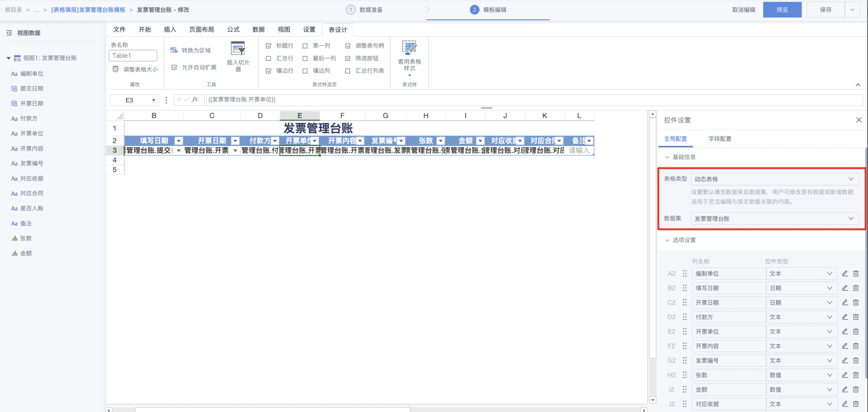Screen dimensions: 868x412
Task: Switch to the 开始 ribbon tab
Action: point(145,29)
